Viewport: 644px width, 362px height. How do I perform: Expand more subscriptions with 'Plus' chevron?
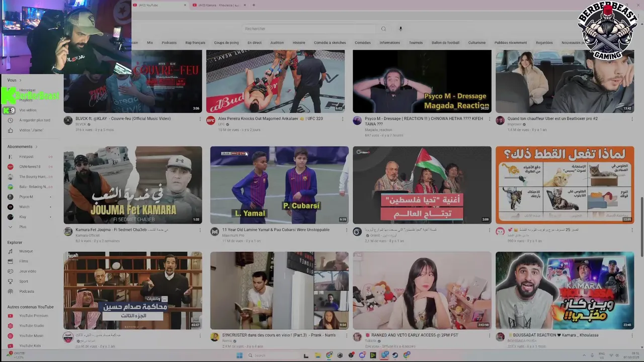10,227
